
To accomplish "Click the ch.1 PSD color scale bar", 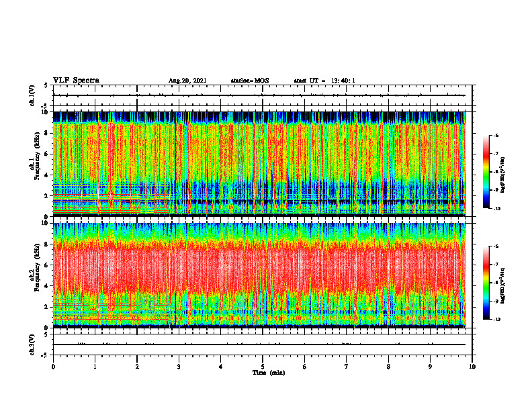I will 486,172.
